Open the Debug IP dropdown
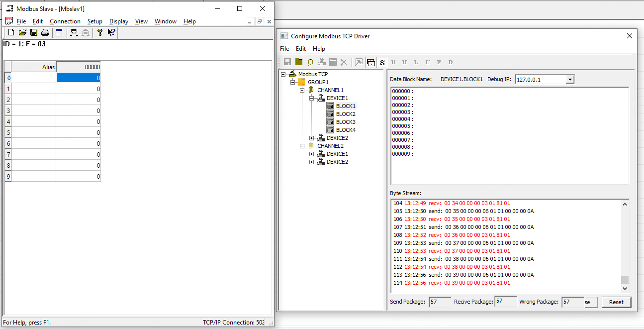 tap(570, 80)
